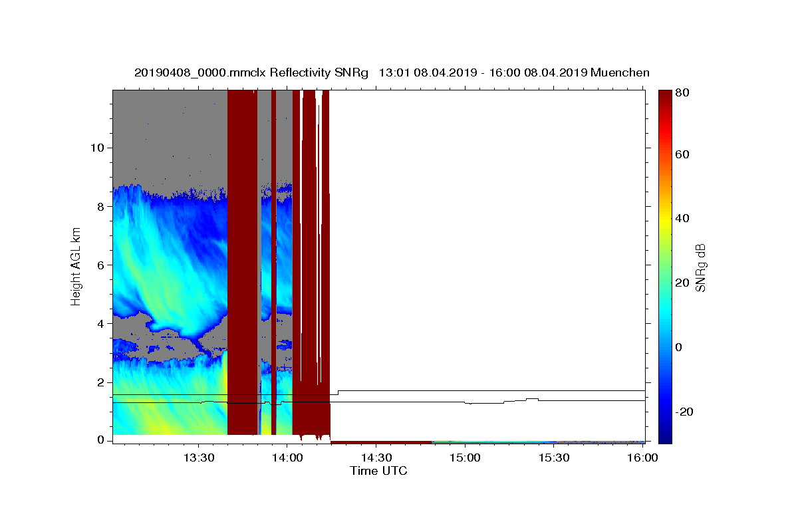Click the colorbar value 40
The width and height of the screenshot is (798, 532).
point(682,219)
